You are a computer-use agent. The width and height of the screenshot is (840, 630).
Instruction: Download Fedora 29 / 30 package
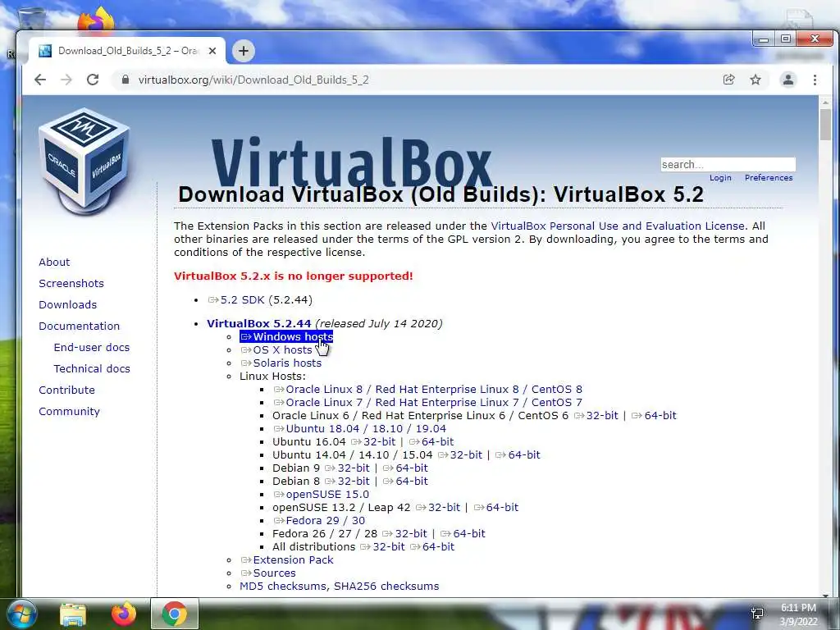click(319, 520)
